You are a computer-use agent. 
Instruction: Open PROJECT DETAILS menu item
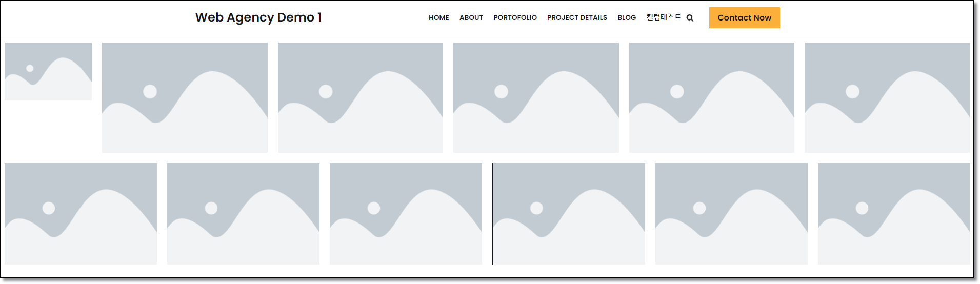(x=577, y=18)
